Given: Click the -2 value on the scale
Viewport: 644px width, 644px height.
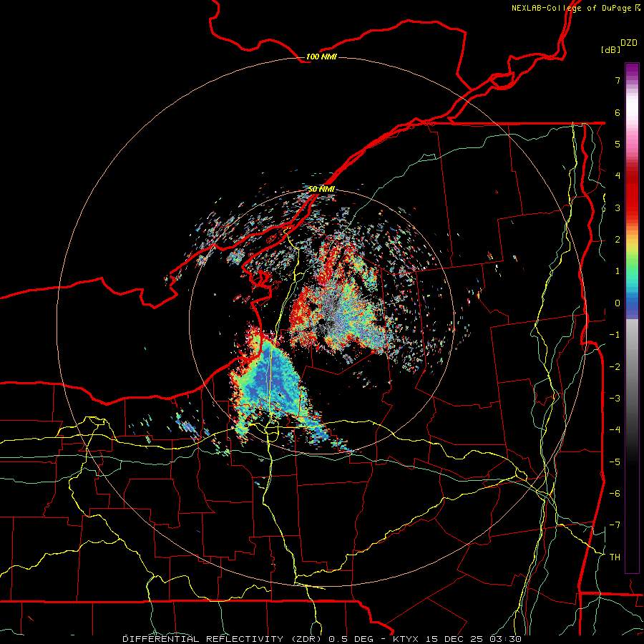Looking at the screenshot, I should point(615,367).
